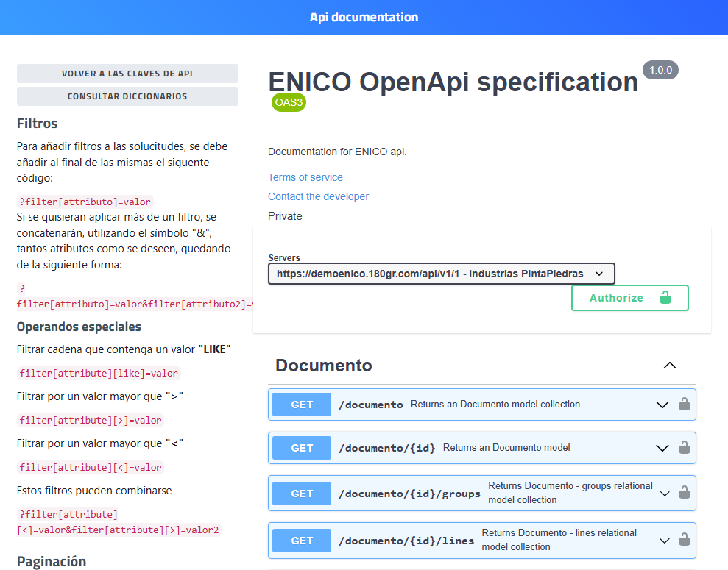The image size is (728, 570).
Task: Collapse the Documento section arrow
Action: [x=669, y=366]
